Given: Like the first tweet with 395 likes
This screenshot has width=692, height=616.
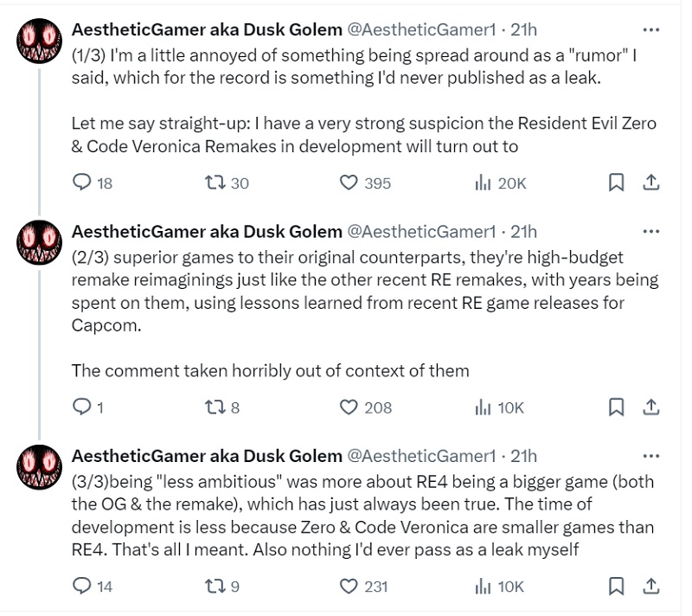Looking at the screenshot, I should coord(349,183).
